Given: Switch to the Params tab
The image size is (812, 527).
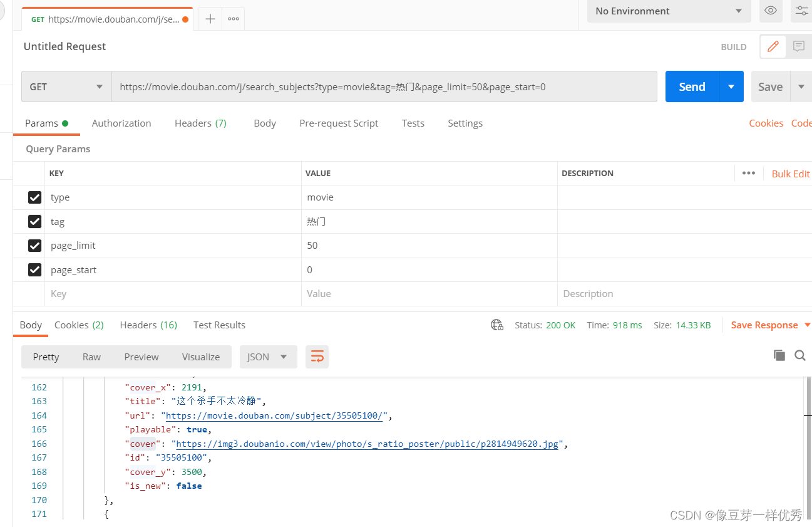Looking at the screenshot, I should [x=46, y=123].
